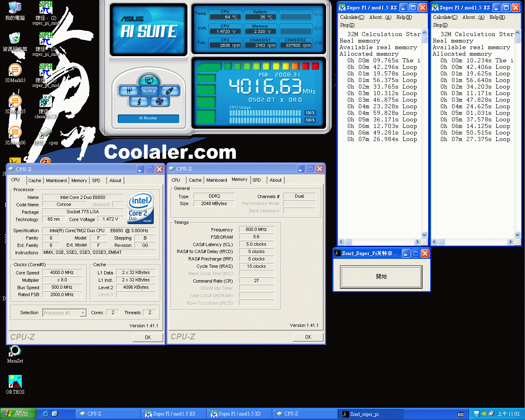Image resolution: width=525 pixels, height=420 pixels.
Task: Click the Intel Core 2 Duo logo in CPU-Z
Action: point(141,208)
